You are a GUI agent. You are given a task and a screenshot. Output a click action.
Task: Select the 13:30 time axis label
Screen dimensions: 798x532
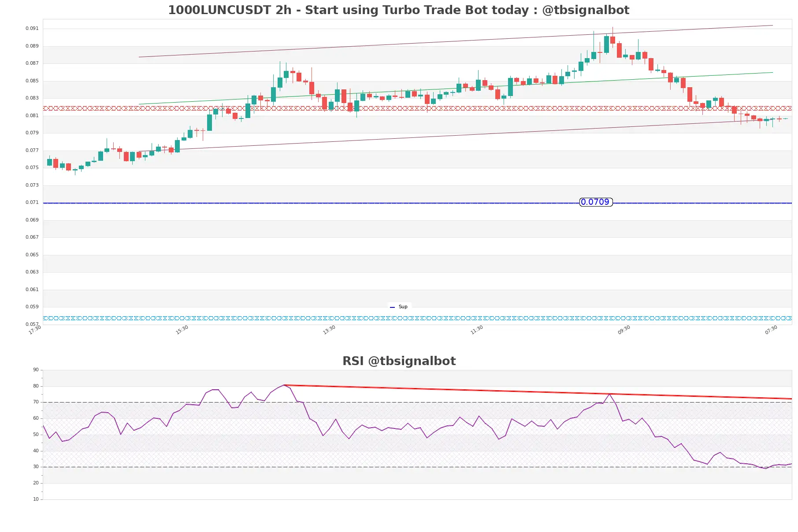coord(329,330)
